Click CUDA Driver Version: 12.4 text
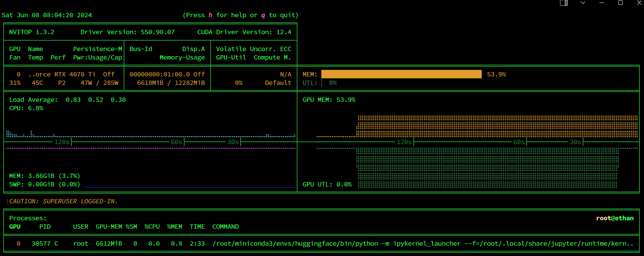 click(244, 32)
